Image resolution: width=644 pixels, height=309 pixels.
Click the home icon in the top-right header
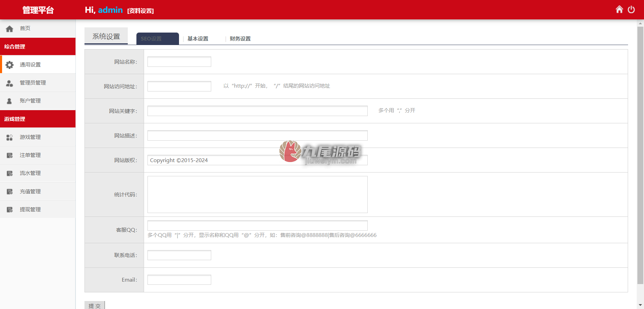(619, 9)
